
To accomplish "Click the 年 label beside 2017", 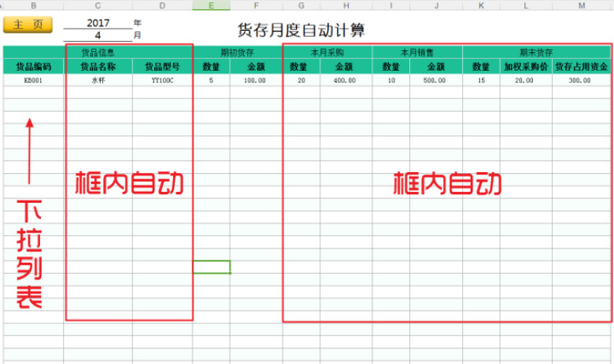I will coord(137,23).
